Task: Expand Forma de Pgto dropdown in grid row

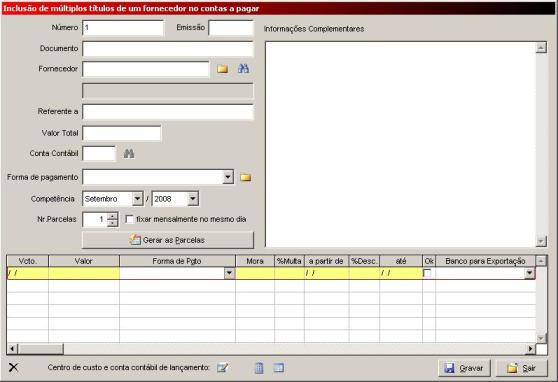Action: pyautogui.click(x=229, y=273)
